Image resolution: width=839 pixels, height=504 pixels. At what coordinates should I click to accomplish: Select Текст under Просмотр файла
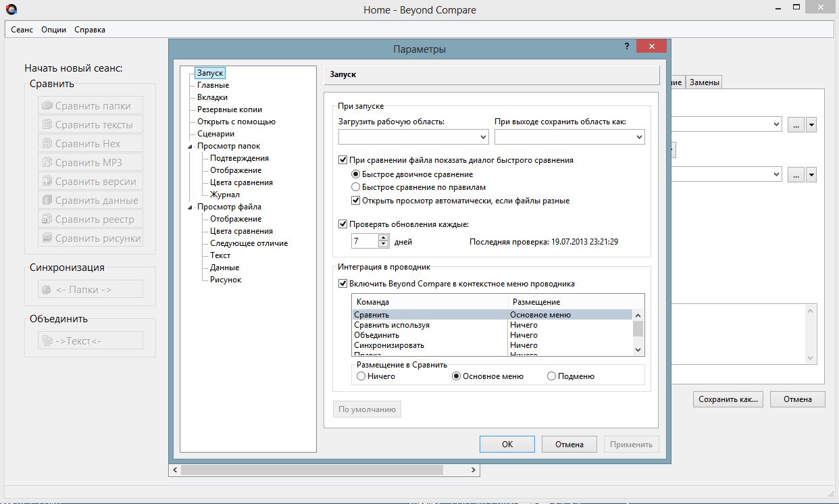[x=220, y=255]
